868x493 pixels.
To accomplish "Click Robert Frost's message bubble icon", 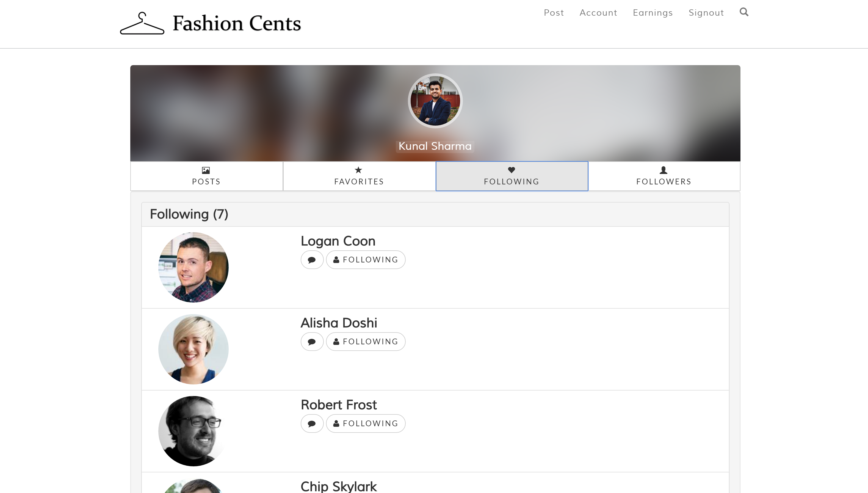I will tap(312, 423).
